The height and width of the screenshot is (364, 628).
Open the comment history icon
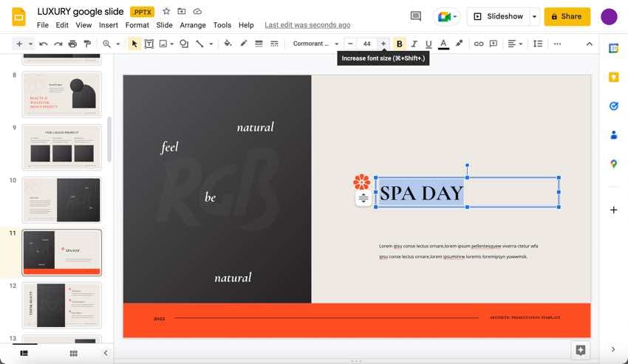click(x=416, y=16)
